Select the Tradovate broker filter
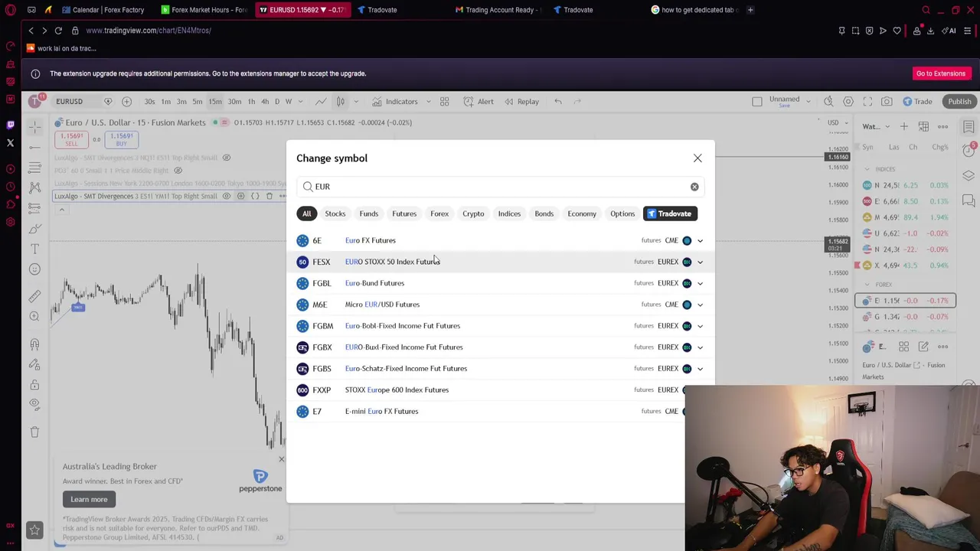Image resolution: width=980 pixels, height=551 pixels. click(x=670, y=214)
